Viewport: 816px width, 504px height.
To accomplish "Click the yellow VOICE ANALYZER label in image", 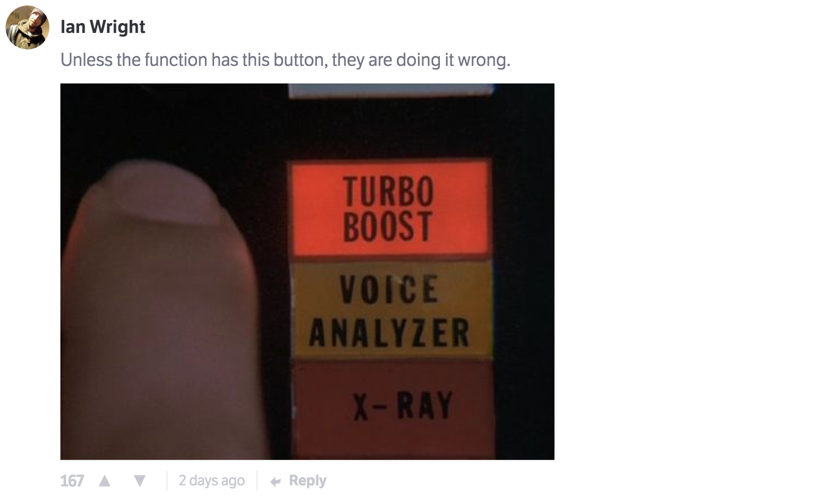I will click(390, 309).
